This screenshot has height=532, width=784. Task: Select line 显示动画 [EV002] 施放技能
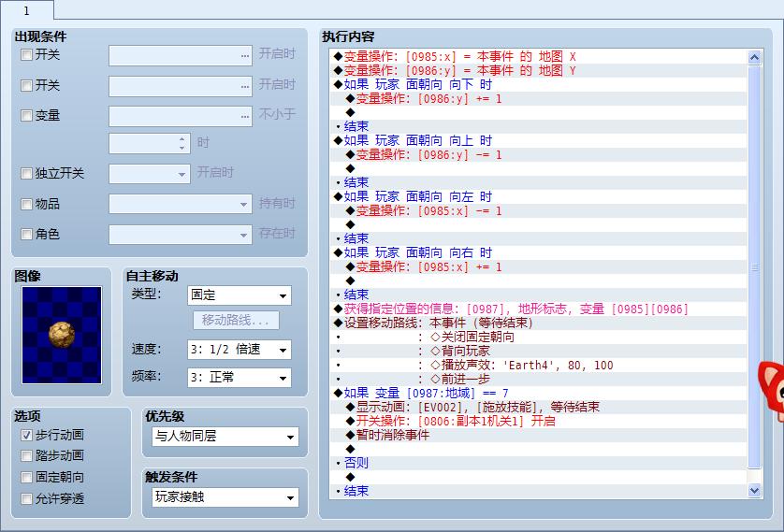pos(540,407)
